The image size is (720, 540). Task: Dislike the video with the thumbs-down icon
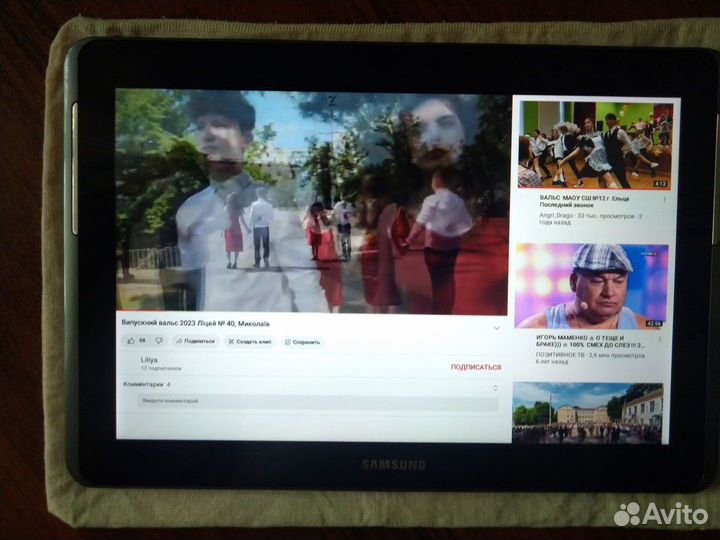[x=159, y=341]
